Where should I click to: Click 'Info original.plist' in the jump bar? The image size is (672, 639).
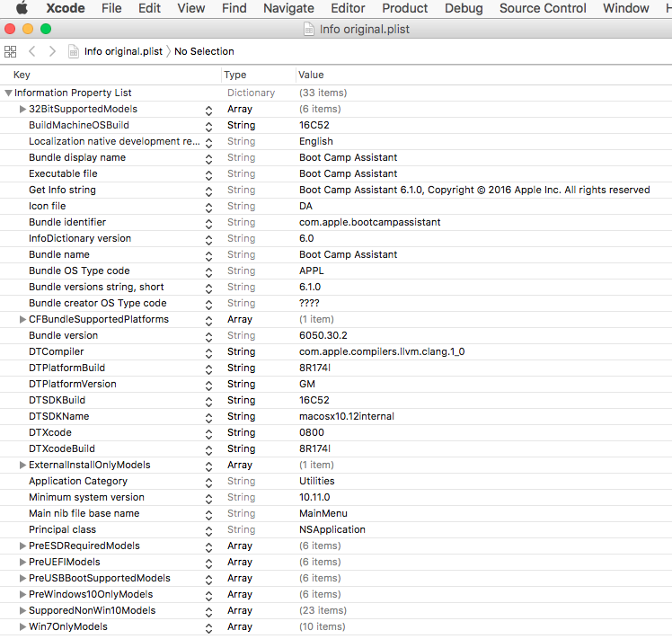pos(123,51)
